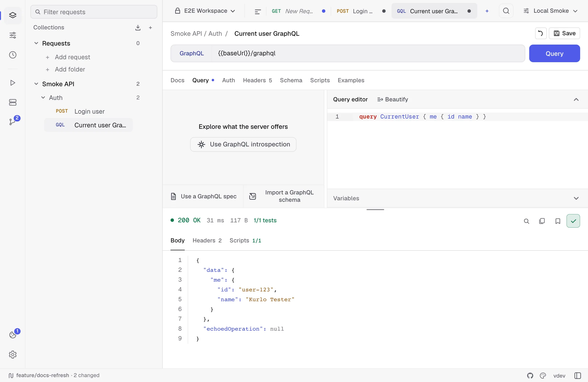Click the undo changes arrow button

[540, 33]
